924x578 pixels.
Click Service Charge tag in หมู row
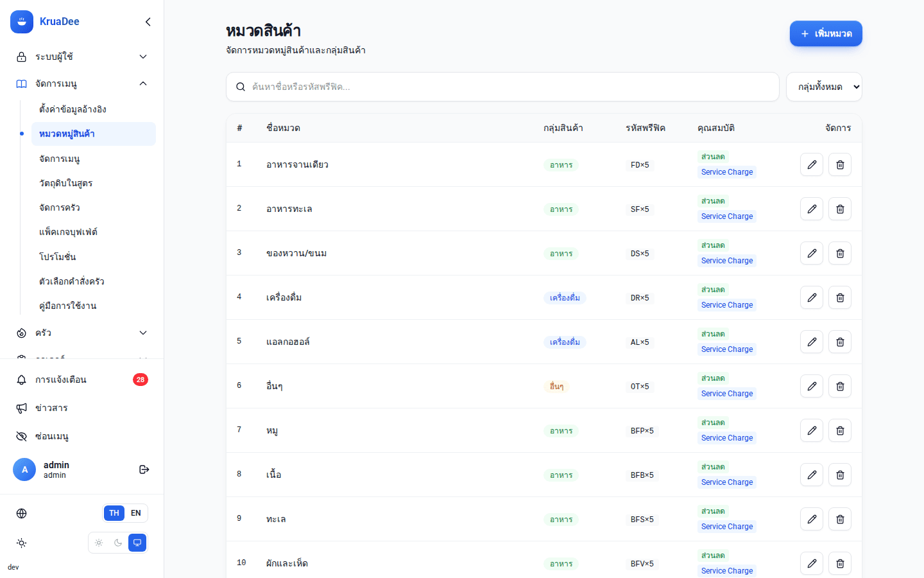(x=727, y=438)
